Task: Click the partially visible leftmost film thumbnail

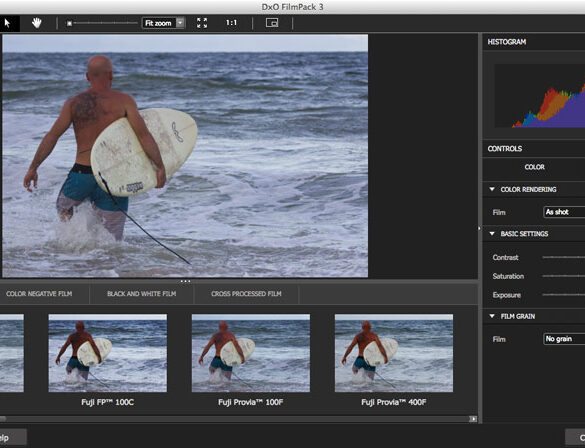Action: click(x=12, y=353)
